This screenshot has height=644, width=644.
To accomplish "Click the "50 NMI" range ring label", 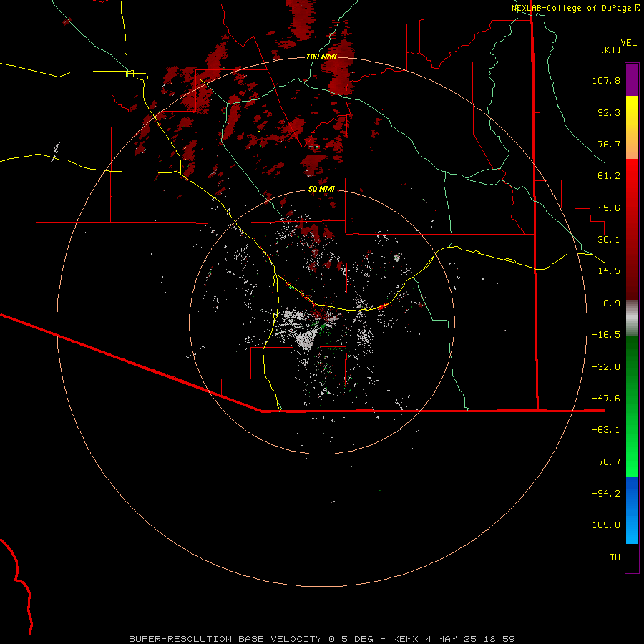I will 321,190.
